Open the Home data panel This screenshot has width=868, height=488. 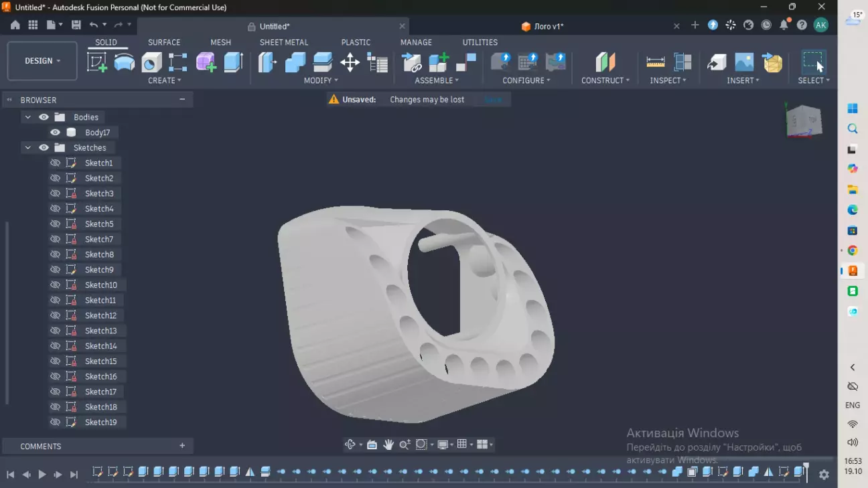(x=15, y=25)
